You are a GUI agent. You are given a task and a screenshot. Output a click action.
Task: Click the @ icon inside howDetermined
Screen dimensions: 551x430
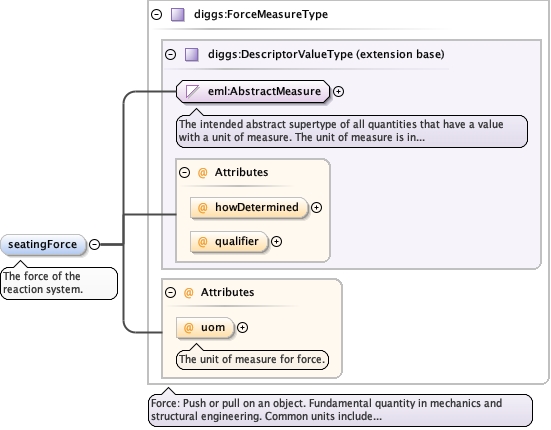coord(202,208)
